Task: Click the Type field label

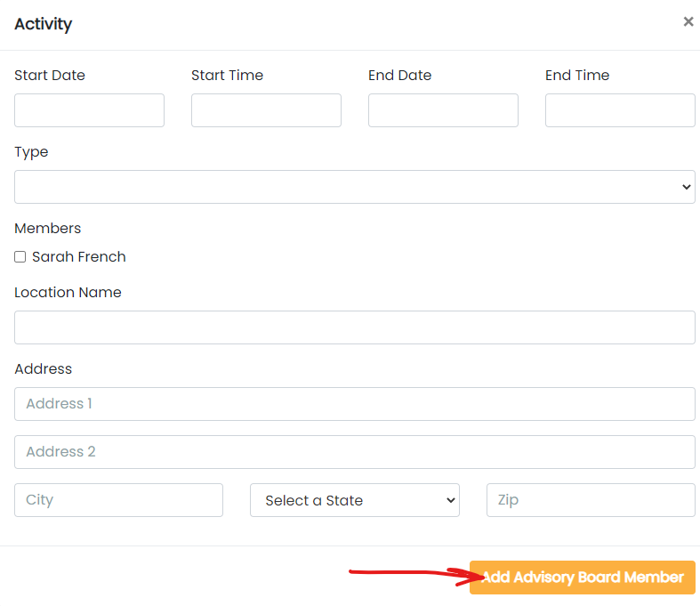Action: [31, 152]
